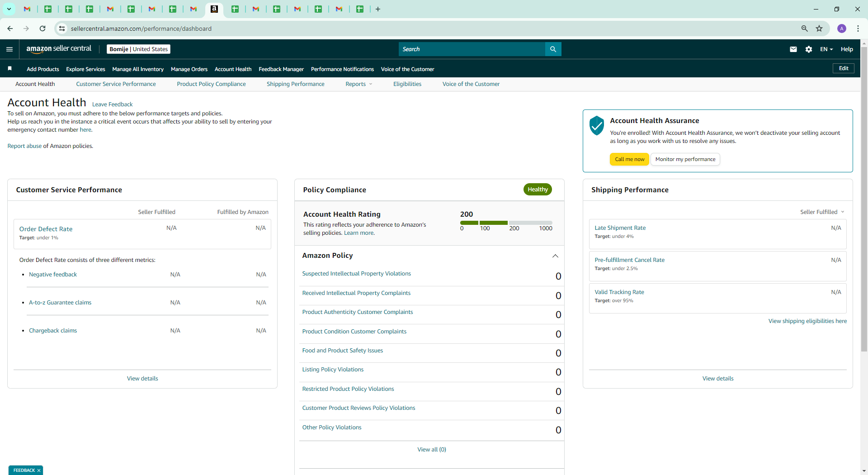Focus the Seller Central search field
Viewport: 868px width, 475px height.
pos(472,49)
